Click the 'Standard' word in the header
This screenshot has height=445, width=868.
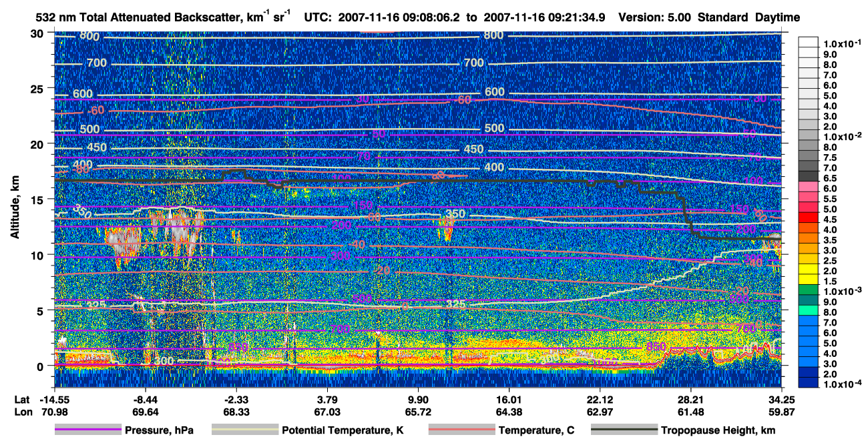point(722,17)
